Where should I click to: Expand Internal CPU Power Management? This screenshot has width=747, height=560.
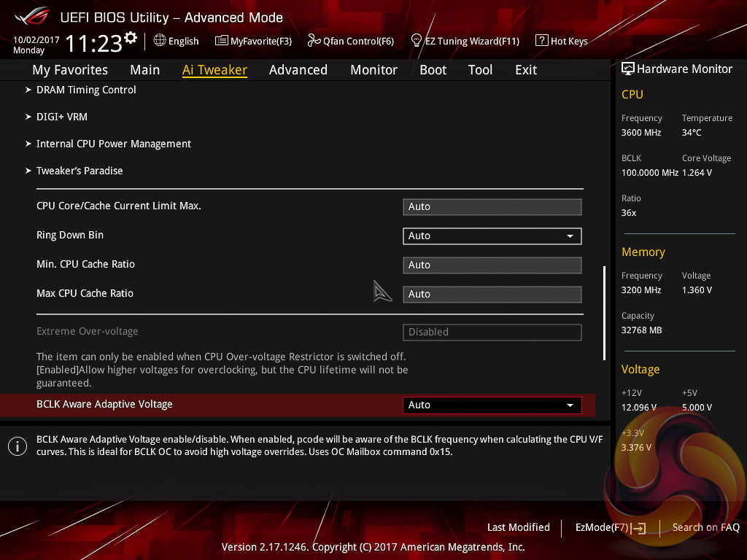113,144
